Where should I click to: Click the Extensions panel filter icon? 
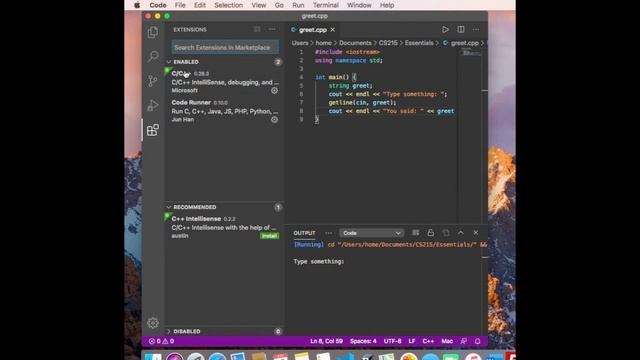(257, 29)
